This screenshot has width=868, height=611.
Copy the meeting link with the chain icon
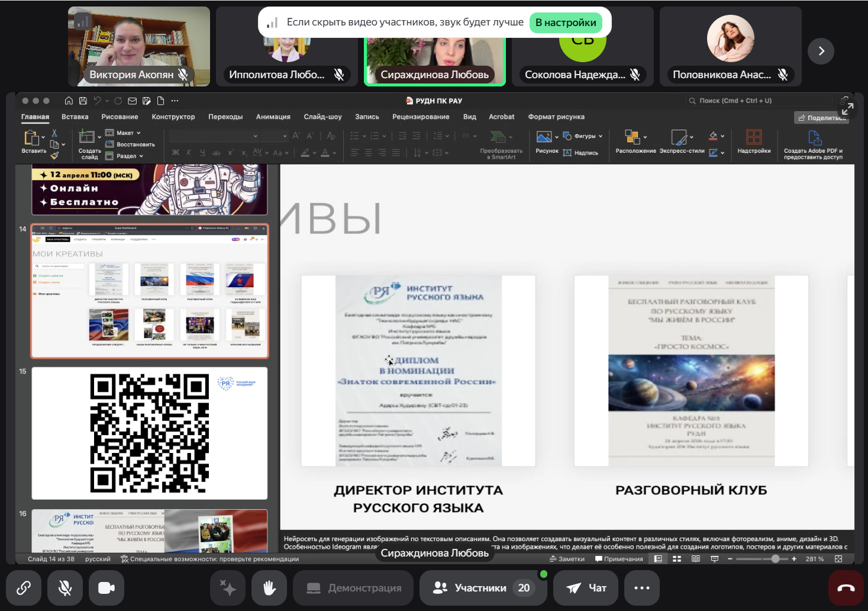click(24, 588)
